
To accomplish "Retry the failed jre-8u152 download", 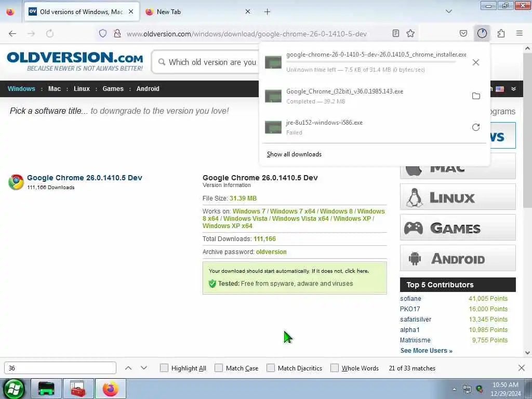I will click(476, 127).
